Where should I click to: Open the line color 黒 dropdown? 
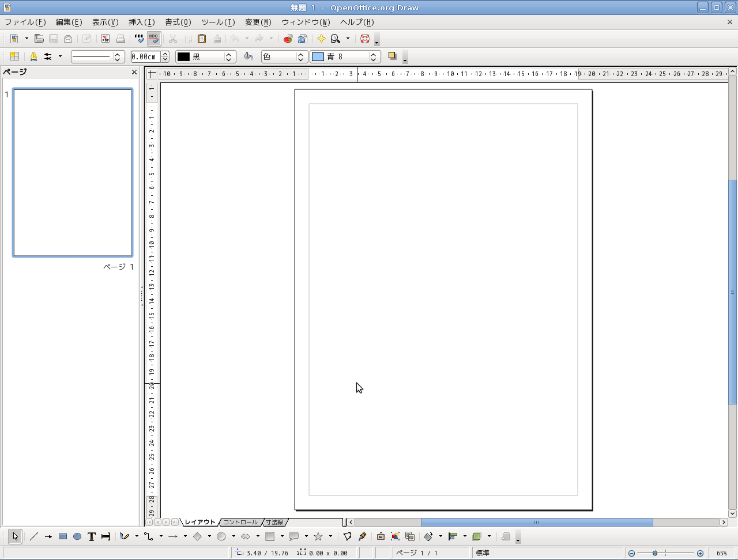228,56
